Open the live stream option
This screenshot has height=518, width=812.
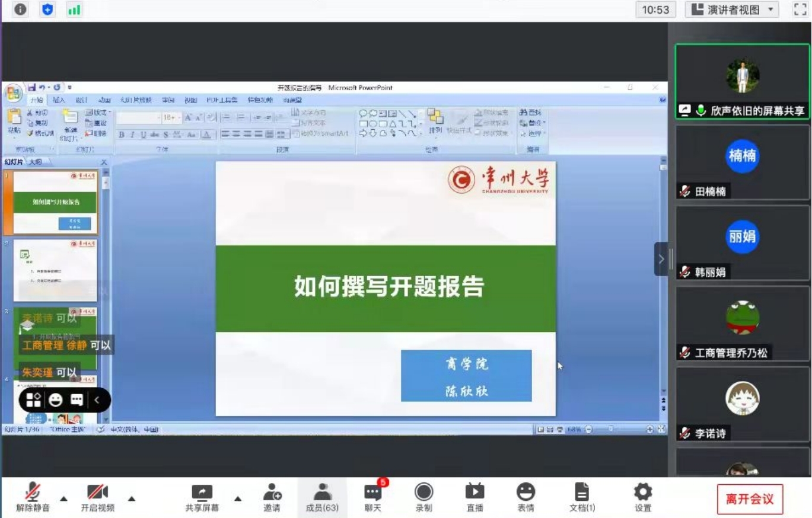coord(475,493)
